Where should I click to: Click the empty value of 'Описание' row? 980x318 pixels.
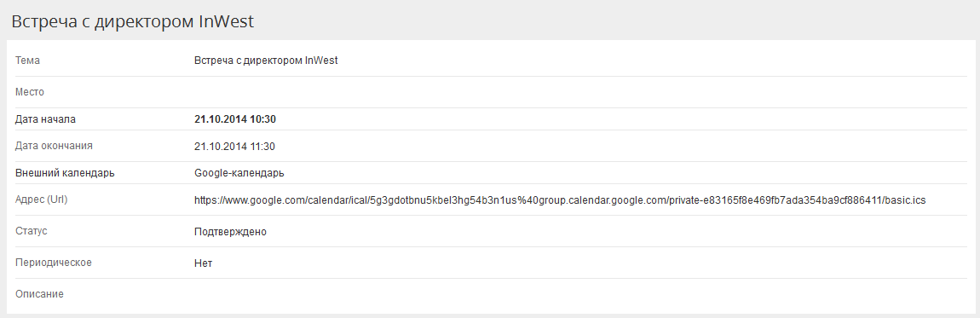click(580, 293)
